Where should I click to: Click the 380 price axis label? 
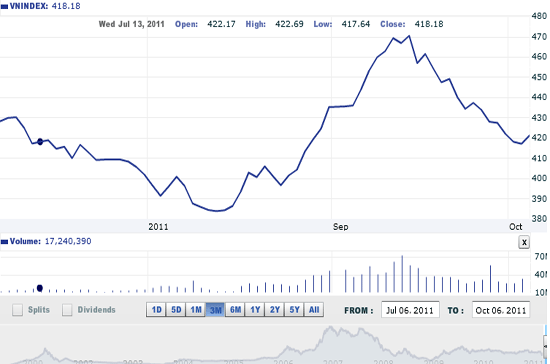[539, 219]
